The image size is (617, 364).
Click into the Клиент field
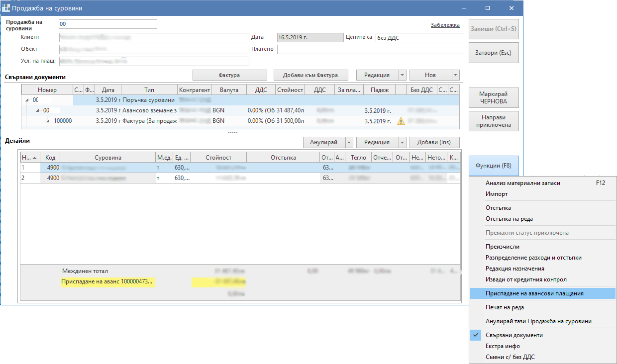pyautogui.click(x=154, y=37)
